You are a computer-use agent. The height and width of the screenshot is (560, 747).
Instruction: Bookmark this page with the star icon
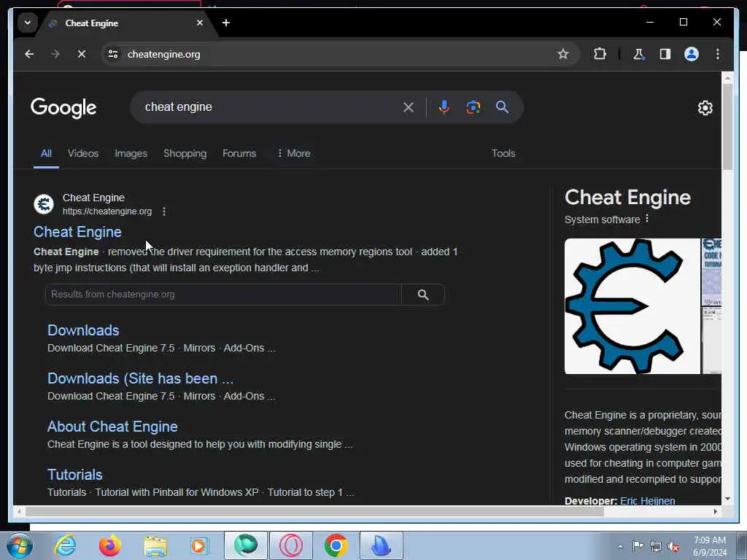pyautogui.click(x=562, y=54)
